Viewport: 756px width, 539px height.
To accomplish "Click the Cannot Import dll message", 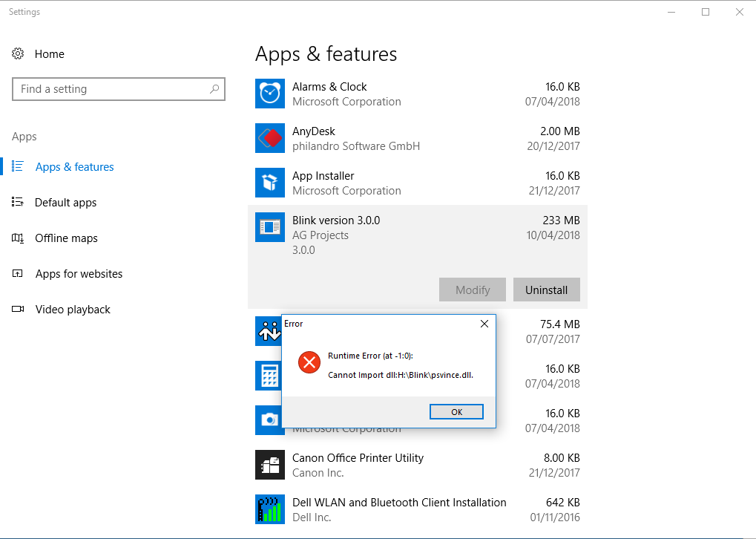I will pos(401,375).
